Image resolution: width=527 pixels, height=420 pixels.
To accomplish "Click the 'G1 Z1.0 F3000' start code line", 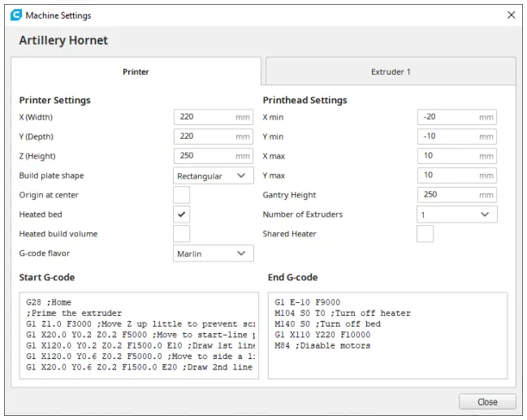I will click(x=140, y=324).
